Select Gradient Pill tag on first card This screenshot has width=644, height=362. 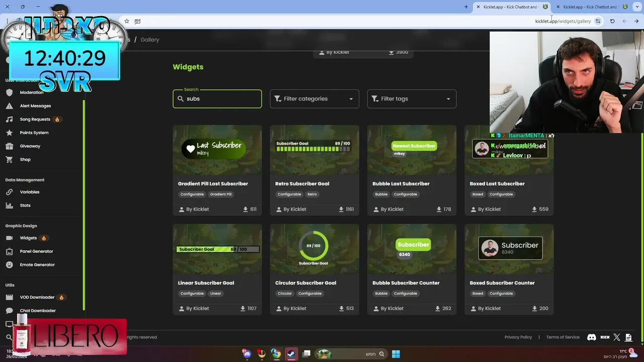221,194
